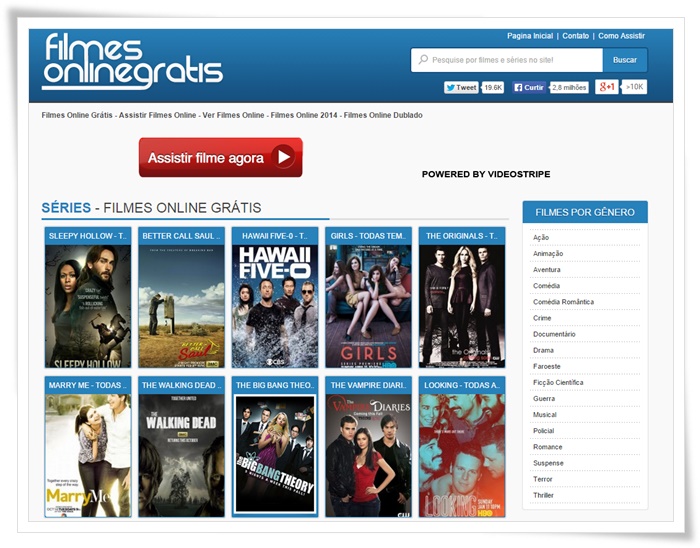Image resolution: width=700 pixels, height=548 pixels.
Task: Open the Looking series poster
Action: click(462, 456)
